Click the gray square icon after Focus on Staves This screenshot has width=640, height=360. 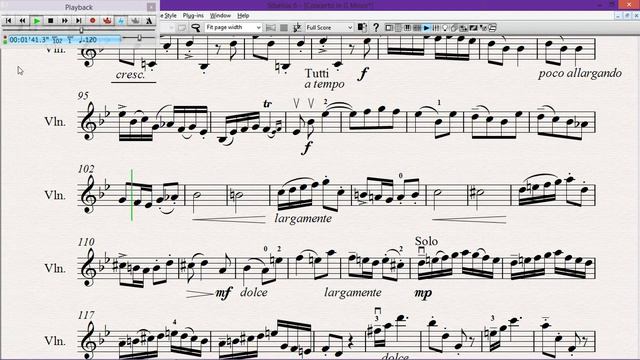(x=284, y=28)
